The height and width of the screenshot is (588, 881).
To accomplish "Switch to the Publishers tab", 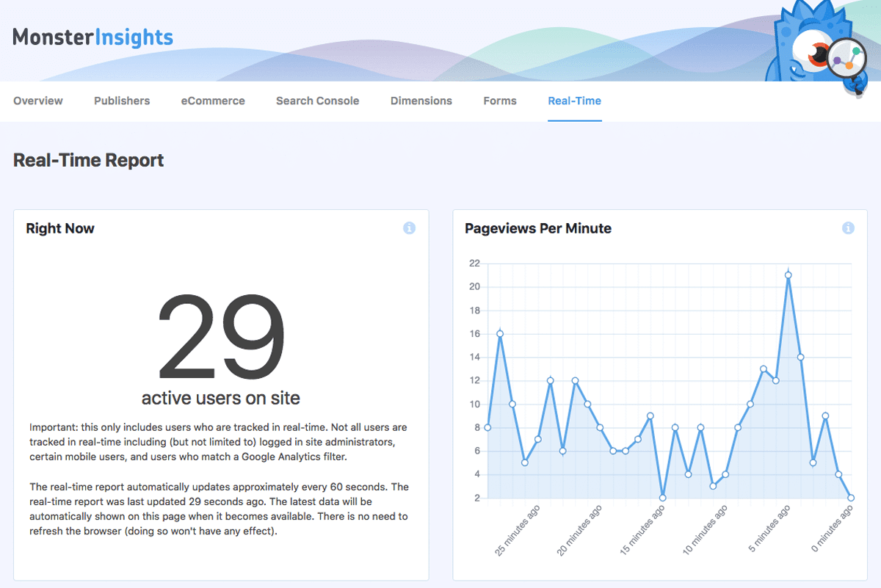I will (121, 101).
